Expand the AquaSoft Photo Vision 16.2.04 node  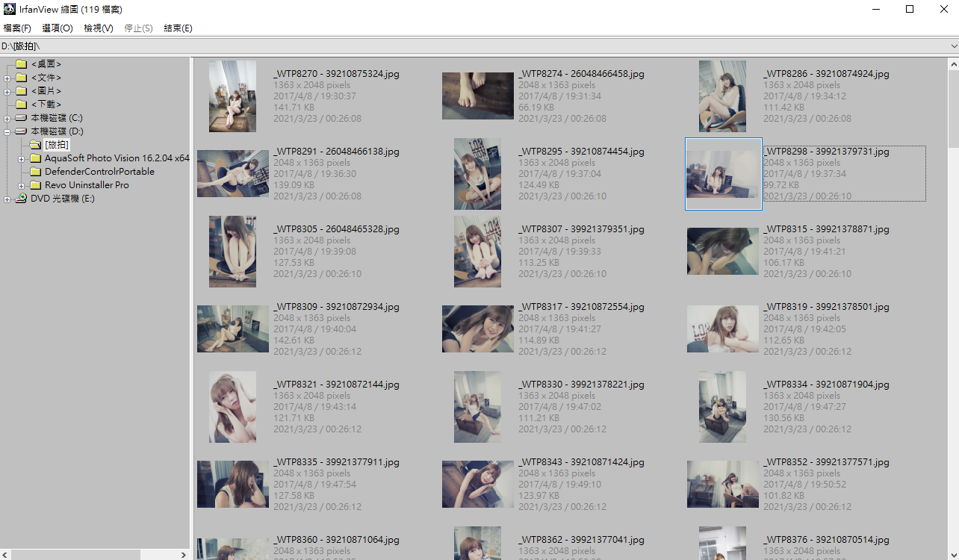pos(21,158)
